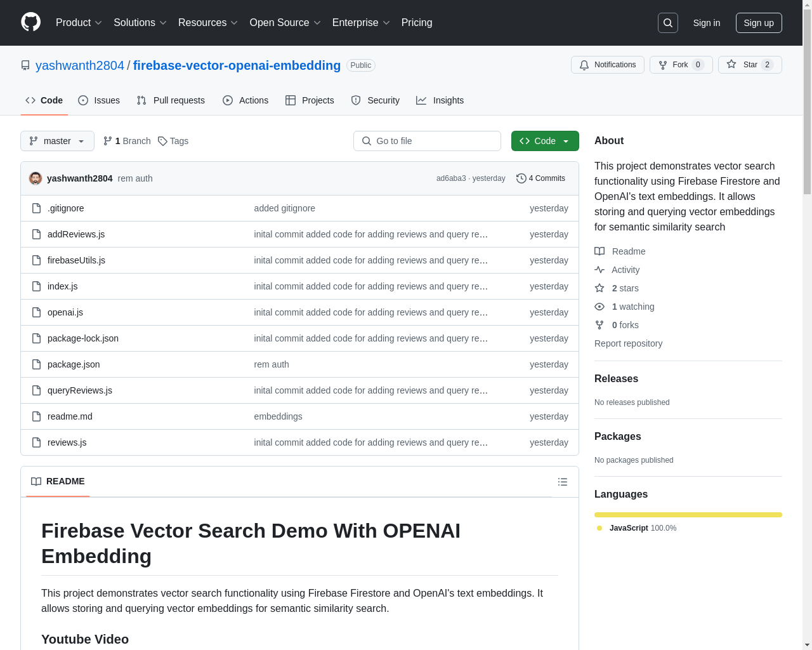Image resolution: width=812 pixels, height=650 pixels.
Task: Click the Go to file search field
Action: pos(427,141)
